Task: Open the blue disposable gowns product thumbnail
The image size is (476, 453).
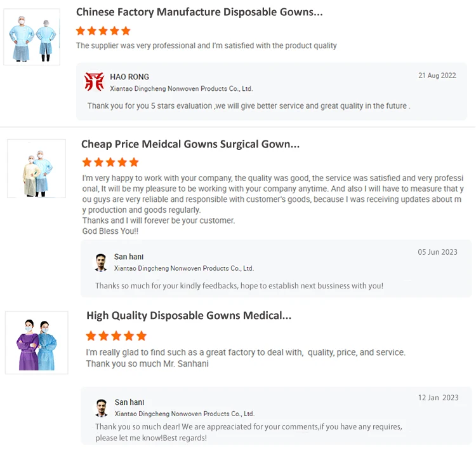Action: point(32,37)
